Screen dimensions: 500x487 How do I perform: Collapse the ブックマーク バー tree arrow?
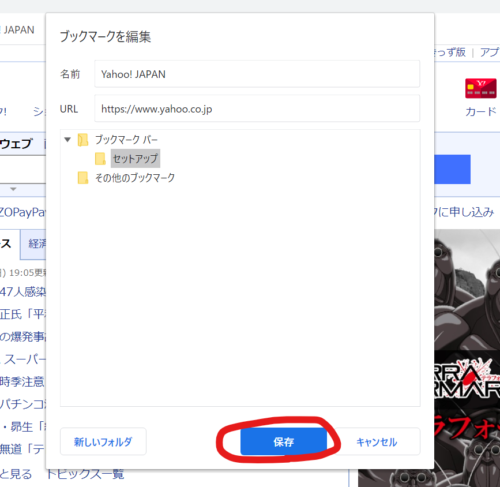click(68, 139)
